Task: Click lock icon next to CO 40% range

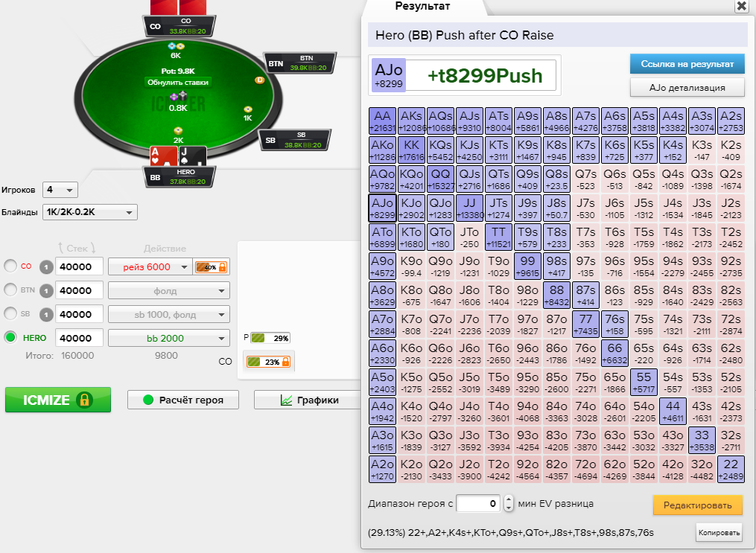Action: click(x=222, y=267)
